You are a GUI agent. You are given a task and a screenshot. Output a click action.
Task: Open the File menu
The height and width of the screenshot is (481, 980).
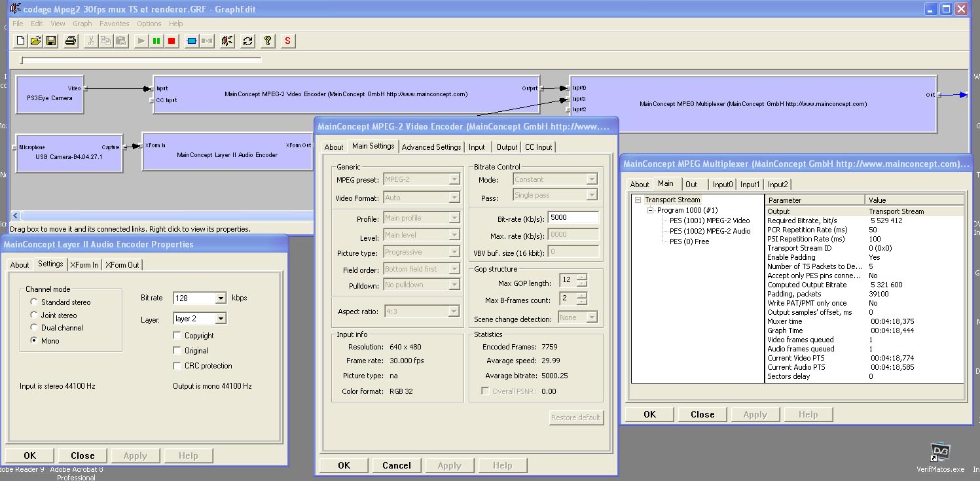pos(18,24)
